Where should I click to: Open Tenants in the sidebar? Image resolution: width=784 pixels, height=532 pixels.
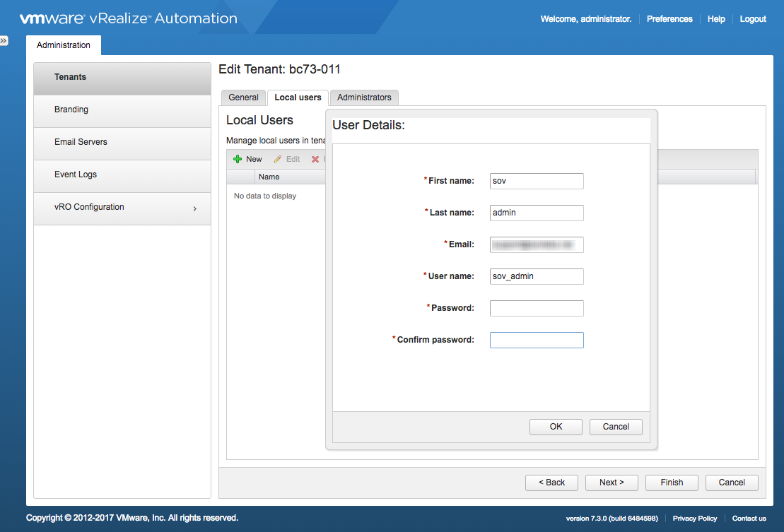[122, 78]
